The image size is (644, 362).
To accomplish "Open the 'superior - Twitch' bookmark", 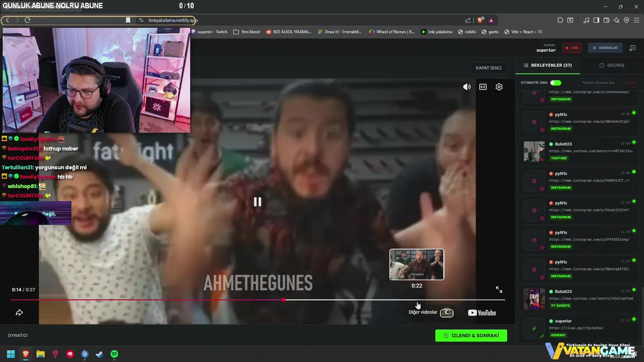I will point(209,32).
